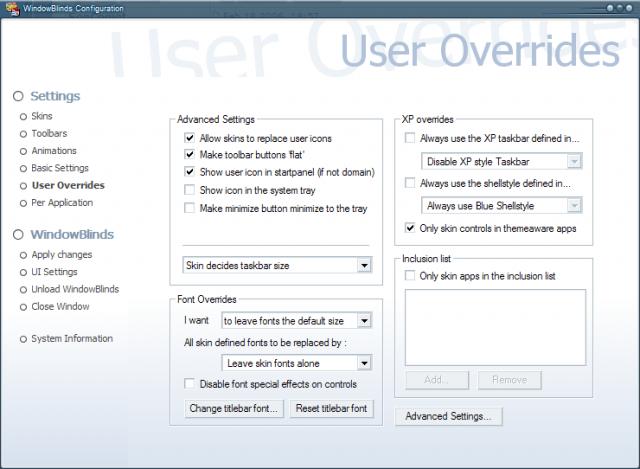Open the Always use Blue Shellstyle dropdown
640x469 pixels.
[502, 206]
